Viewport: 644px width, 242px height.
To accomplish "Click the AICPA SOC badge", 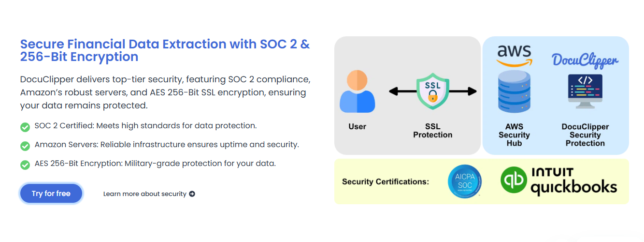I will pos(464,181).
